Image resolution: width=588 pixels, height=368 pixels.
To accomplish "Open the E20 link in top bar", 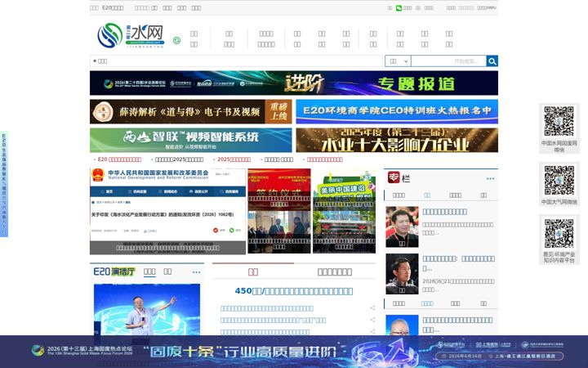I will [113, 8].
